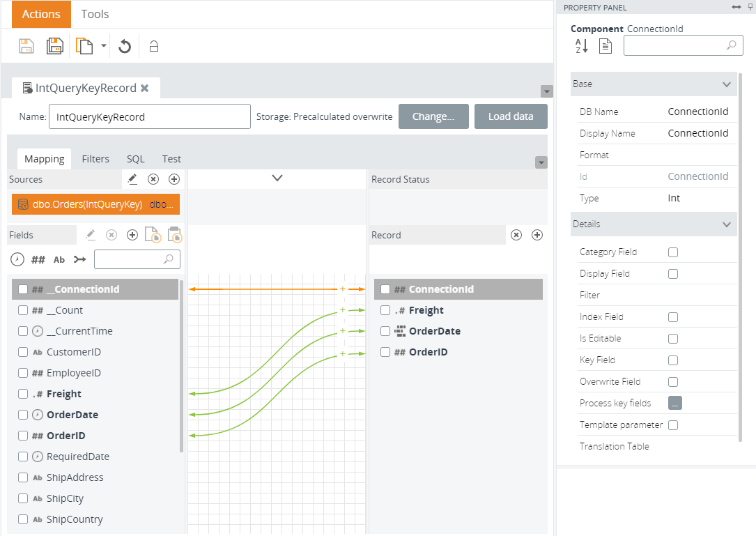Click the Undo arrow icon in the toolbar
756x536 pixels.
coord(125,46)
